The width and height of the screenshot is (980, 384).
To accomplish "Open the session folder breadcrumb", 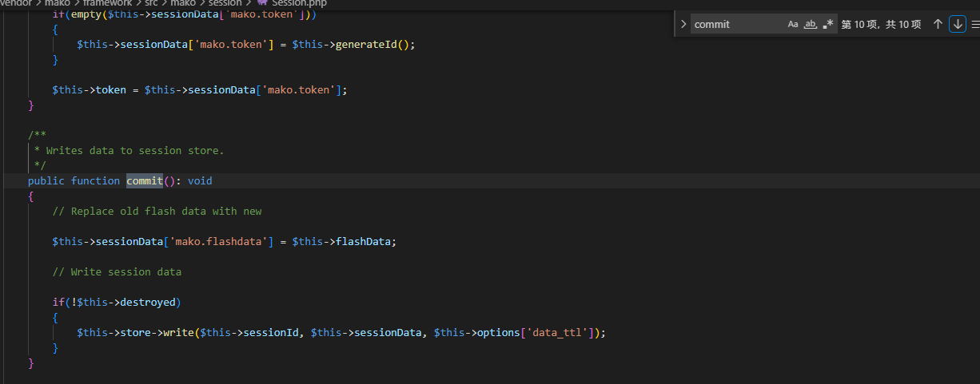I will coord(225,3).
